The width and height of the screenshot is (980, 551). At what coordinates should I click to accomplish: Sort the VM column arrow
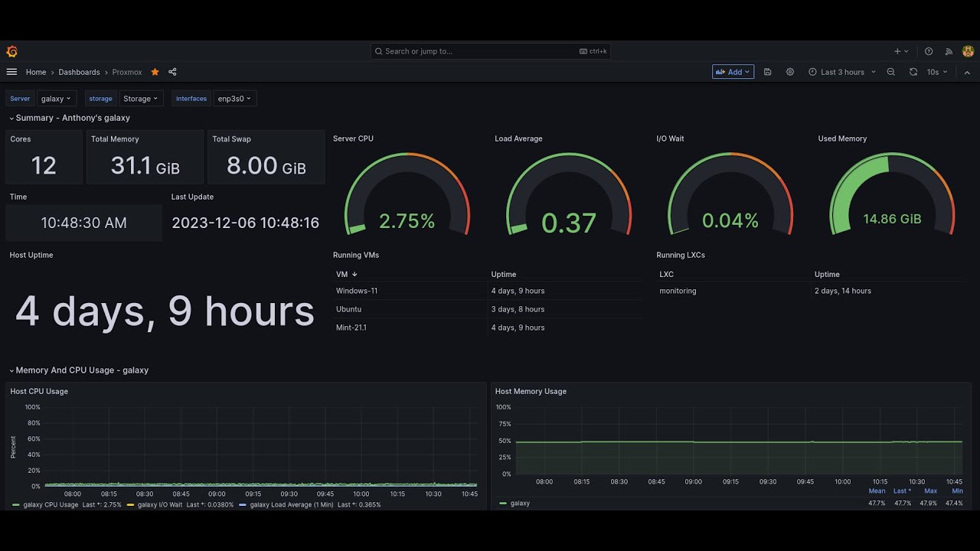point(354,274)
